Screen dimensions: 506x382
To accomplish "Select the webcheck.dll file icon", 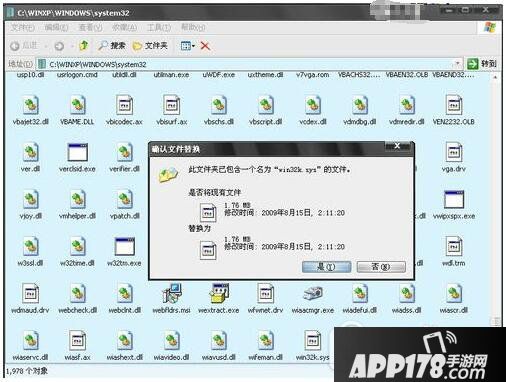I will tap(77, 293).
